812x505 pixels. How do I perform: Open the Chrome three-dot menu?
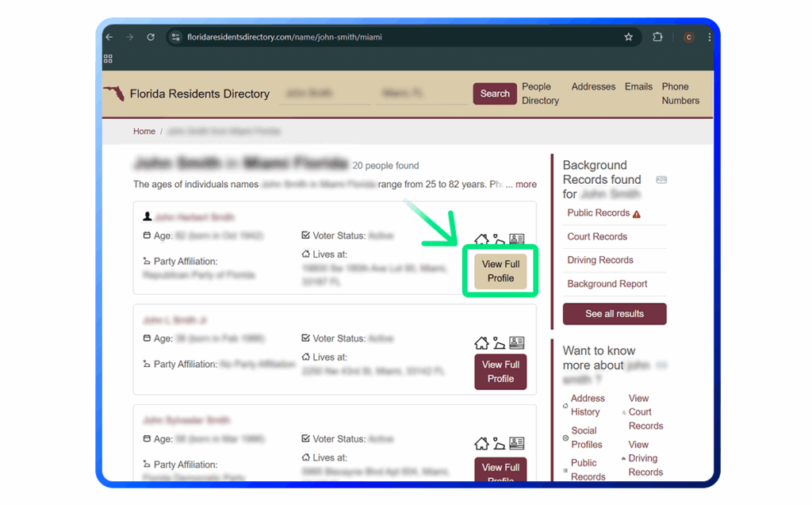(709, 37)
